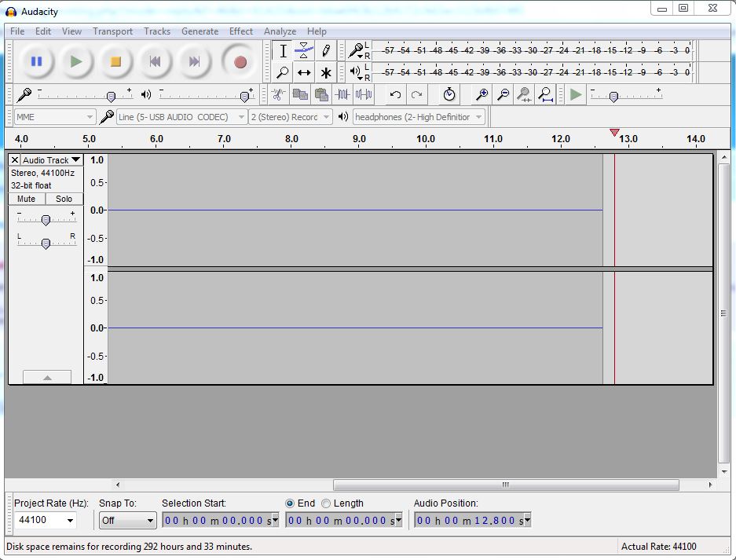Open the Generate menu
736x560 pixels.
coord(200,31)
